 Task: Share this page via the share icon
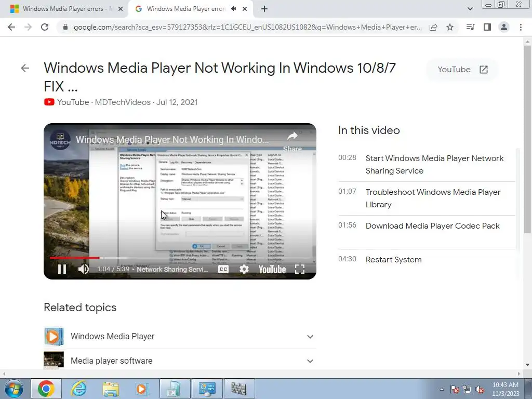click(433, 27)
